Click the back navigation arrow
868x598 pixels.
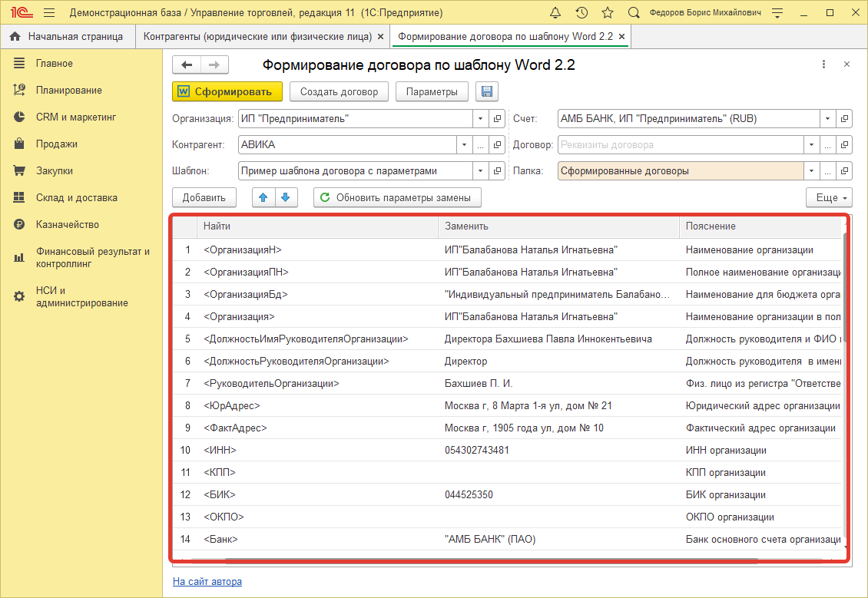coord(187,65)
